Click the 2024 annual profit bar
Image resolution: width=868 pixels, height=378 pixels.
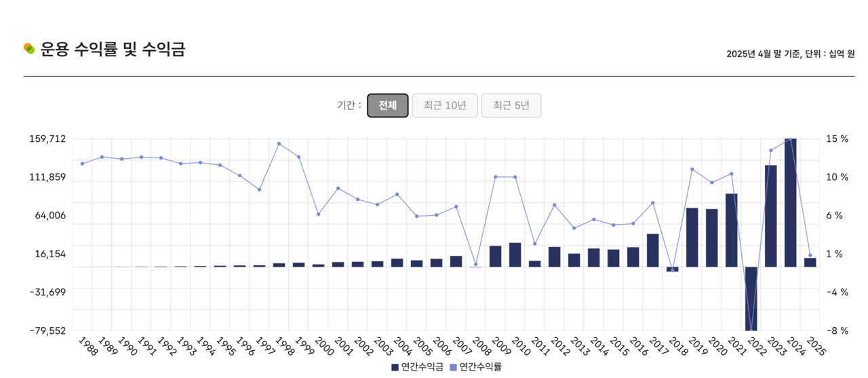pyautogui.click(x=791, y=202)
